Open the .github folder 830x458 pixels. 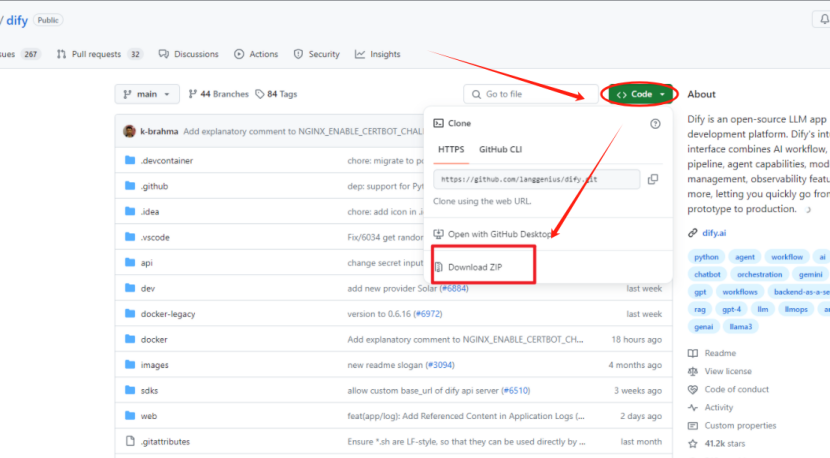click(154, 186)
